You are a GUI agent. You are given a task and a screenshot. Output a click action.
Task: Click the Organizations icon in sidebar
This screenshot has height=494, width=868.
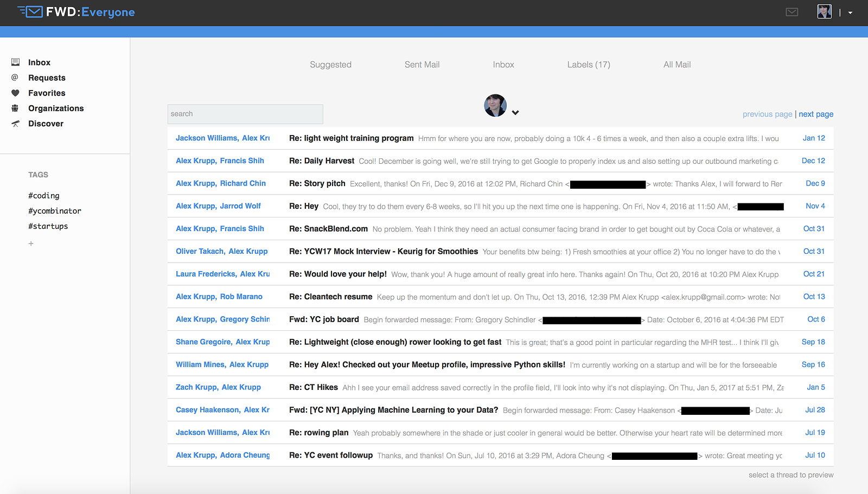point(15,108)
